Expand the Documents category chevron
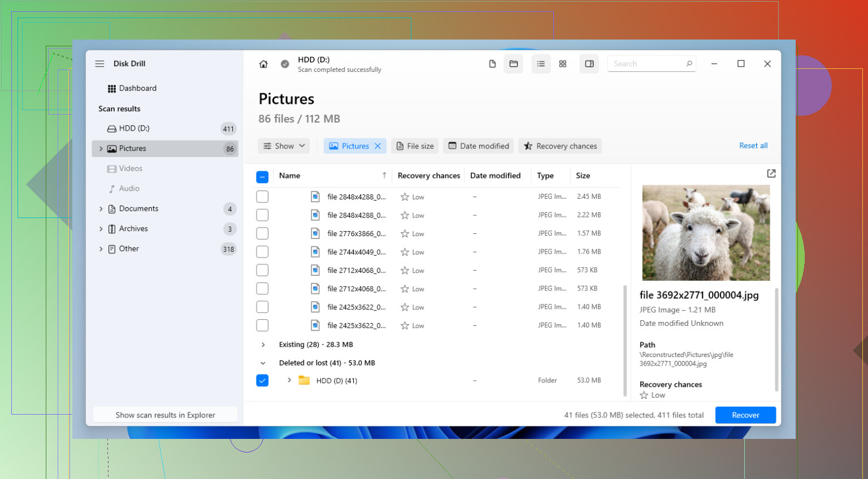The height and width of the screenshot is (479, 868). [101, 209]
